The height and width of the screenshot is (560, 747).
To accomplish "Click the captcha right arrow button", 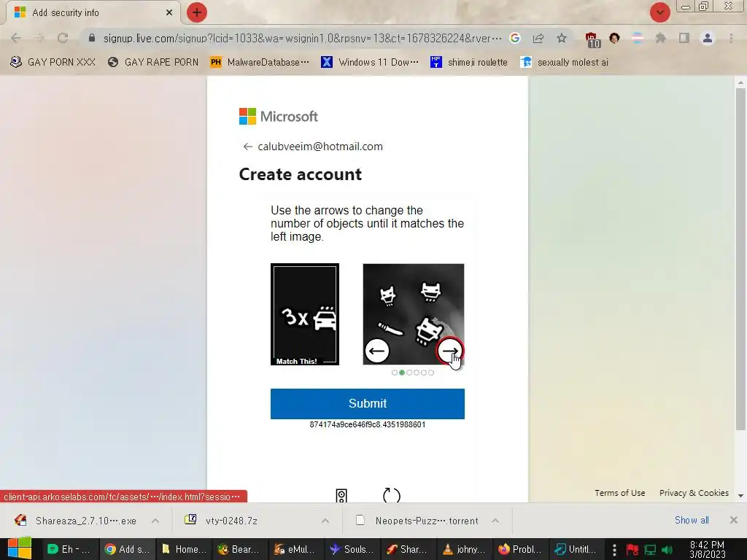I will [449, 351].
